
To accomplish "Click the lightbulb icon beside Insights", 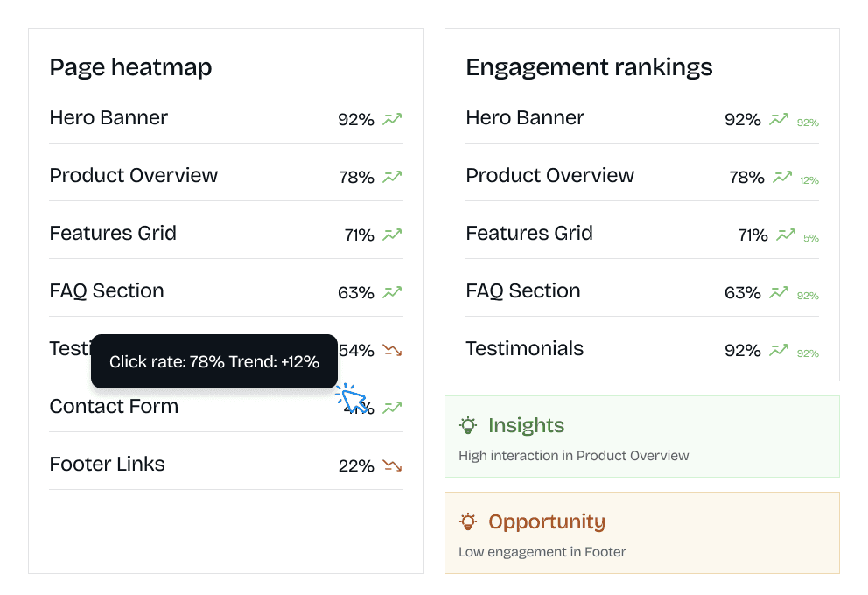I will (x=468, y=426).
